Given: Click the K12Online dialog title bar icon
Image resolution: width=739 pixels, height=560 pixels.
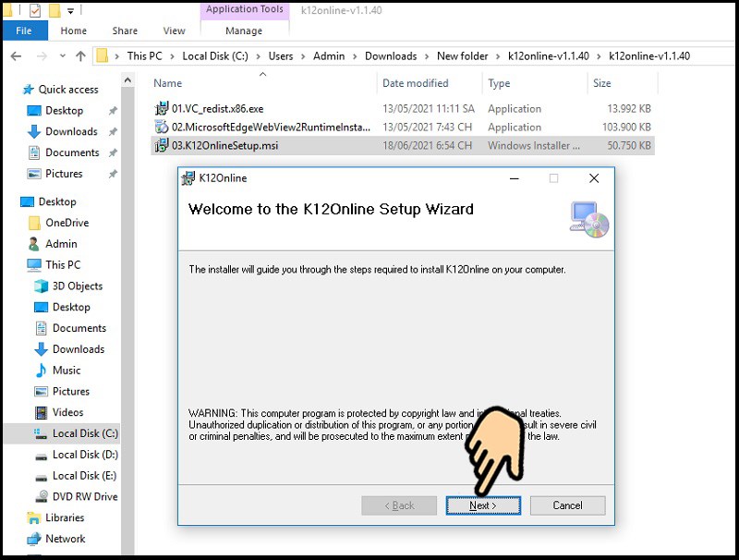Looking at the screenshot, I should [x=188, y=178].
